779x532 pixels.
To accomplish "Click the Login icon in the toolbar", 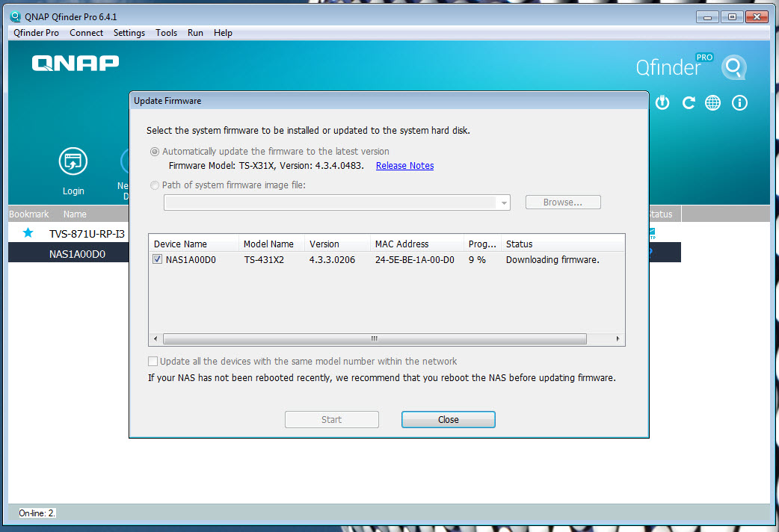I will tap(73, 161).
